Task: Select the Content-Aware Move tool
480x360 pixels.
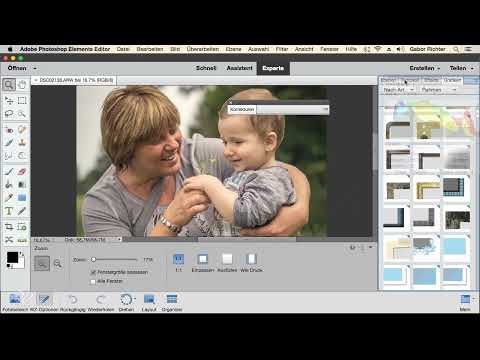Action: click(9, 240)
